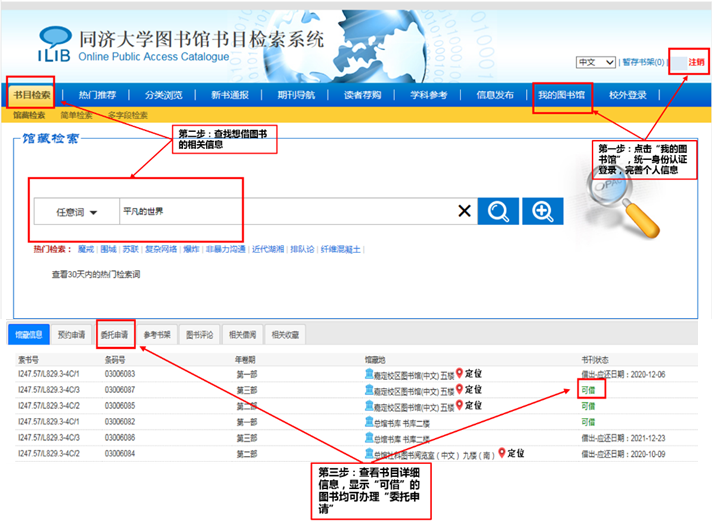
Task: Expand the 任意词 search field dropdown
Action: point(76,212)
